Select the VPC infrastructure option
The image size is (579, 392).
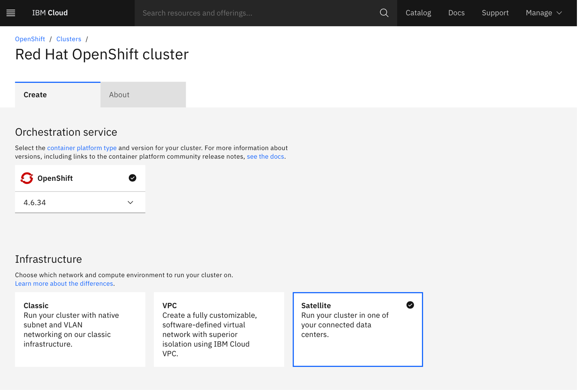(219, 329)
